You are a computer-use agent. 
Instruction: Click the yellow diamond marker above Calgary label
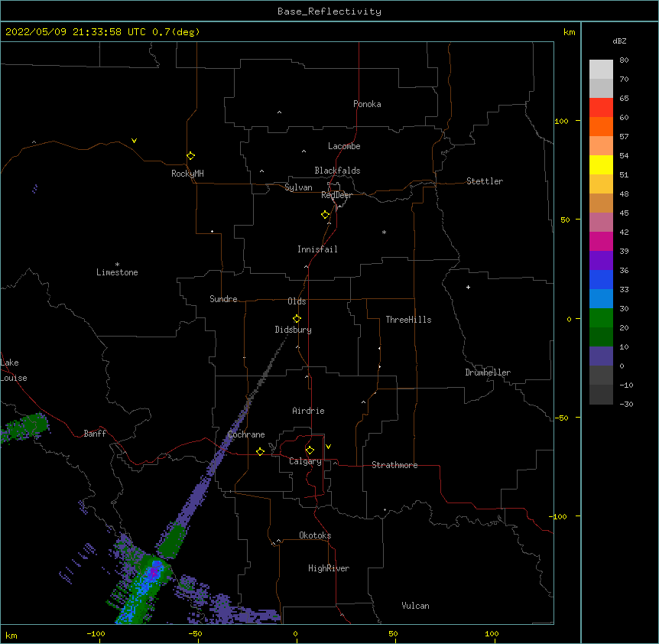coord(310,450)
